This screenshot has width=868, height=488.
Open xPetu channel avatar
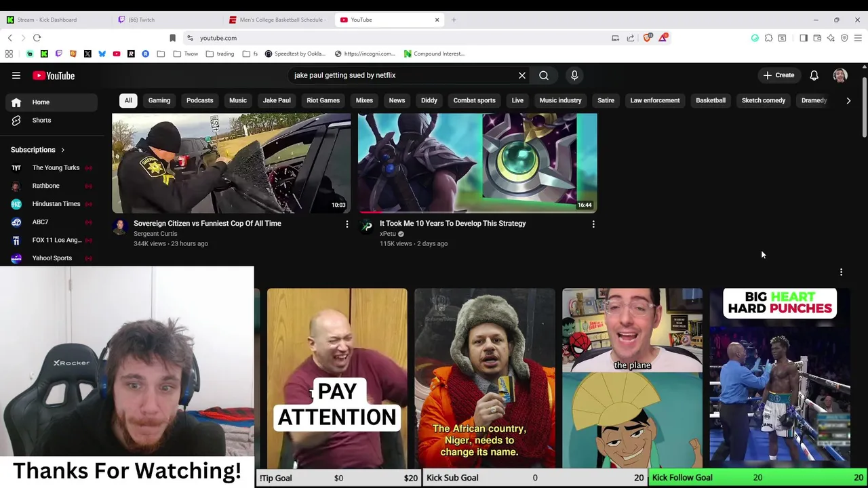pyautogui.click(x=366, y=226)
